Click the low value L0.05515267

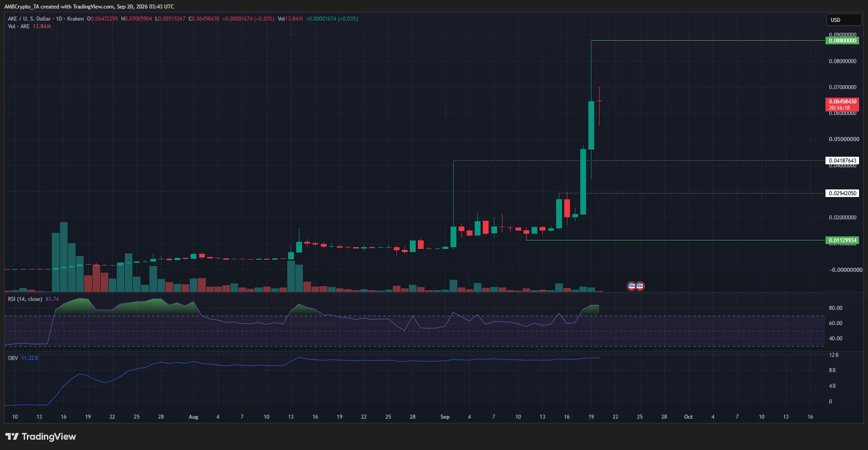[170, 19]
